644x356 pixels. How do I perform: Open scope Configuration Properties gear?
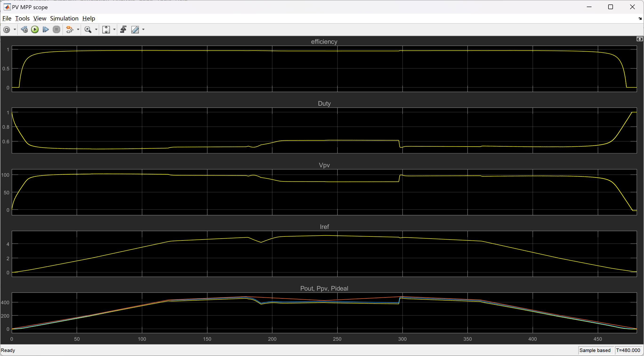pos(7,30)
